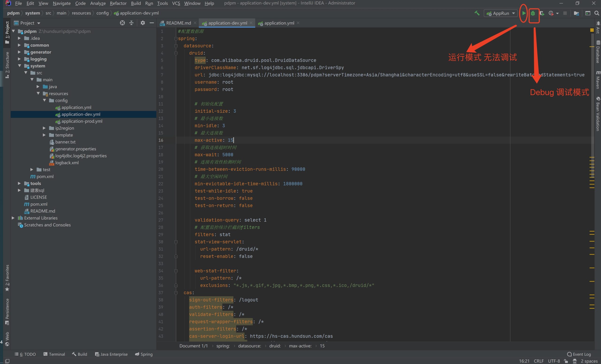Collapse the spring: block fold marker

[176, 38]
